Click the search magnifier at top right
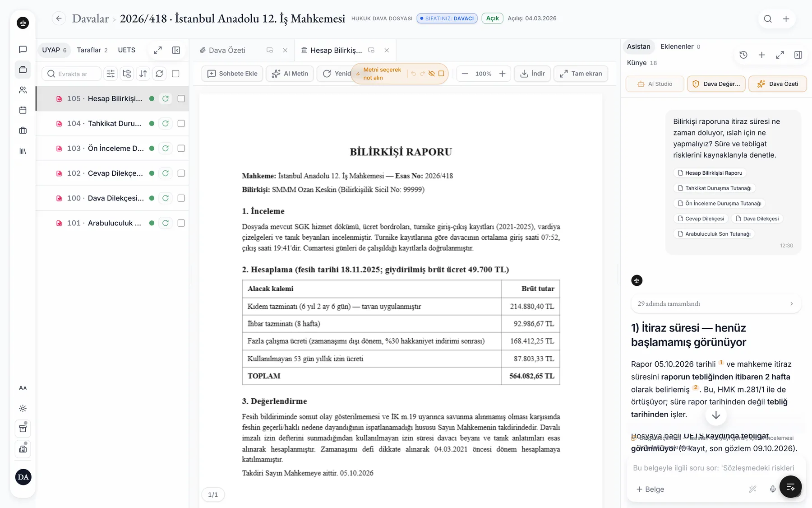Screen dimensions: 812x508 tap(768, 19)
